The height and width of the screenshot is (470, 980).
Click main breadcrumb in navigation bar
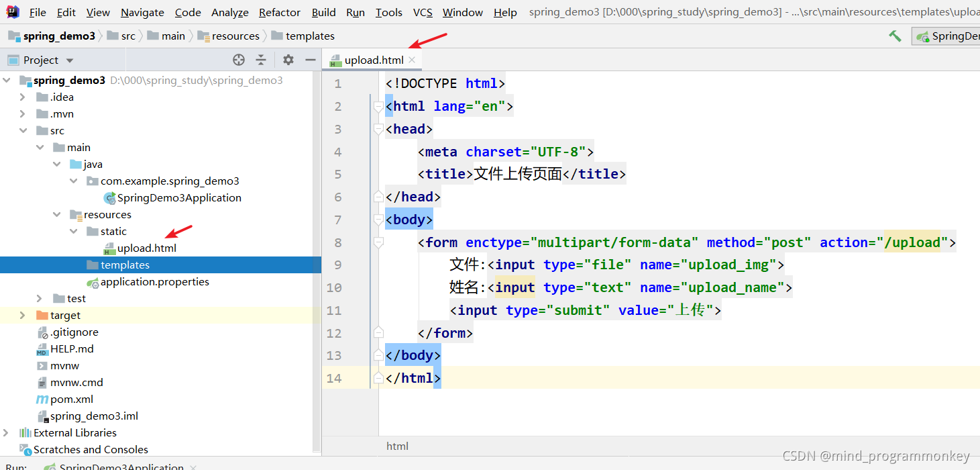point(166,36)
